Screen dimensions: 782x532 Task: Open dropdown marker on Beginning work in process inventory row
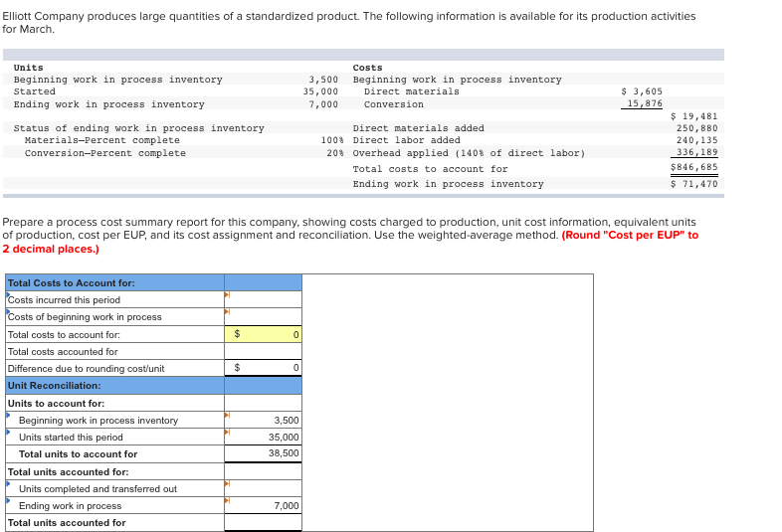(x=227, y=416)
